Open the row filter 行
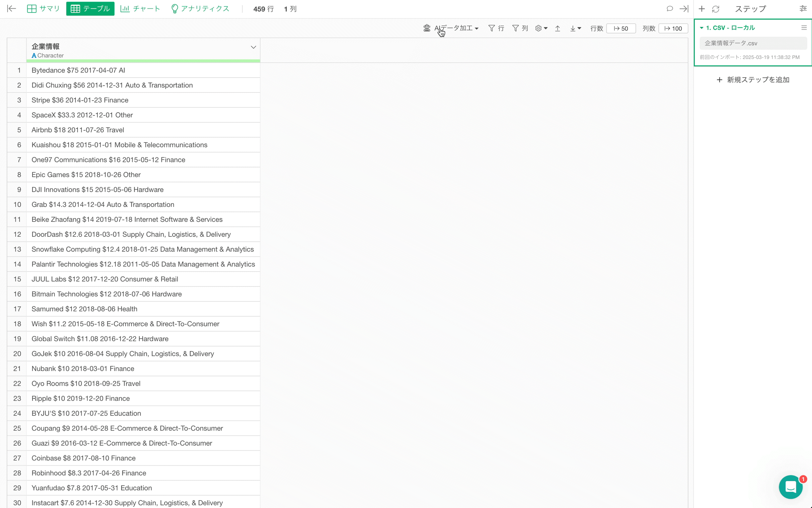The image size is (812, 508). (x=496, y=29)
